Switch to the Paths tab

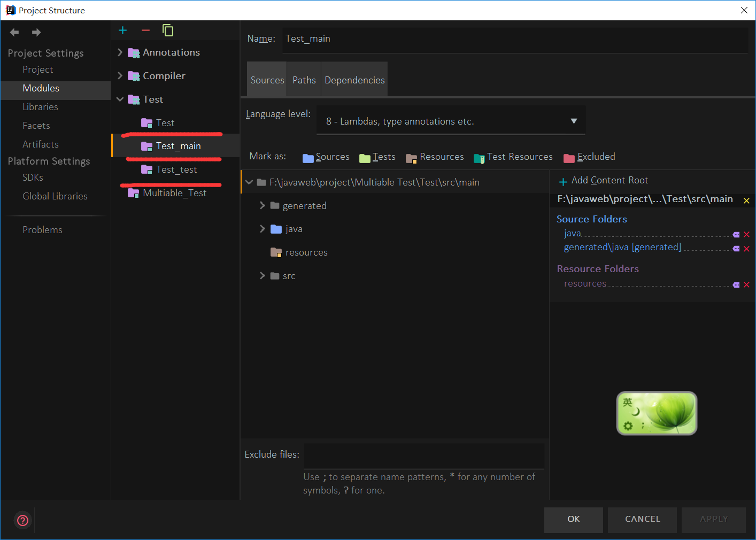point(304,79)
